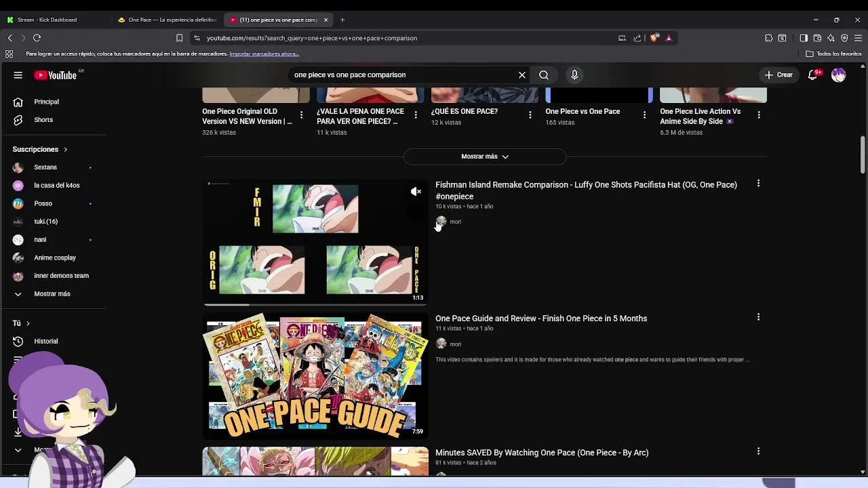Click the browser address bar URL
Screen dimensions: 868x488
(x=312, y=38)
